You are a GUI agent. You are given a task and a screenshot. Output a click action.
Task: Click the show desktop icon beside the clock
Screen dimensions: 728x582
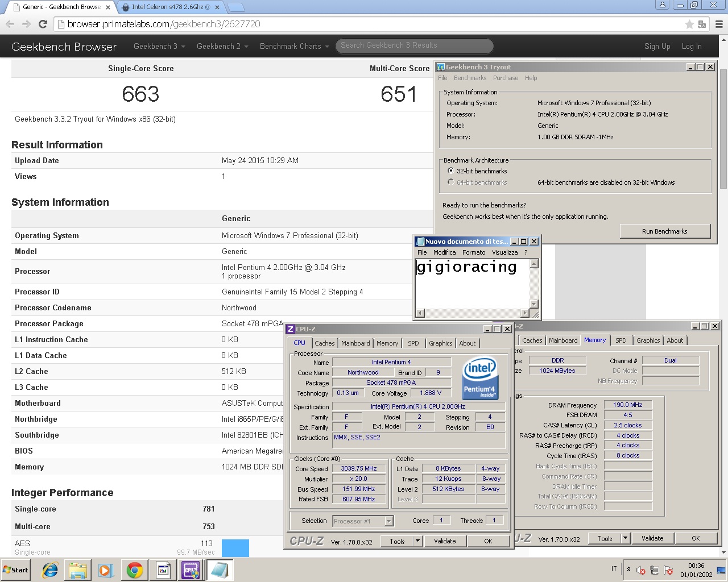(722, 570)
